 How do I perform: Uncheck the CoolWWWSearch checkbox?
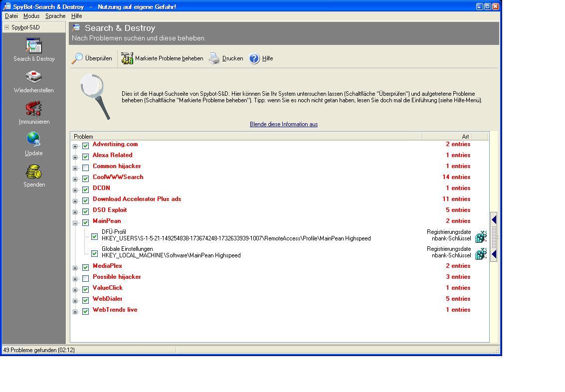pos(85,179)
